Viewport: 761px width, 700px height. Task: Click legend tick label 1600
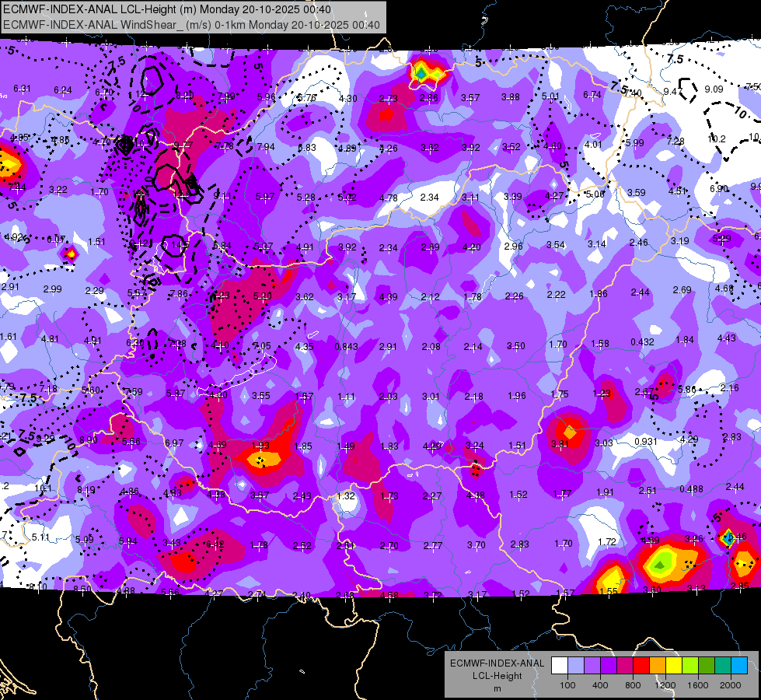(698, 685)
